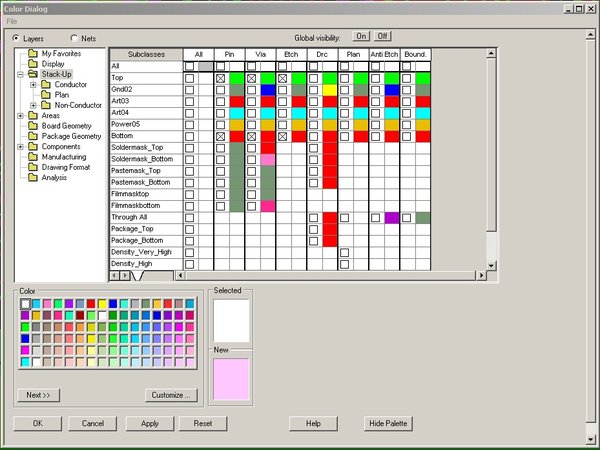Enable Drc checkbox for Soldermask_Top row

(x=313, y=148)
